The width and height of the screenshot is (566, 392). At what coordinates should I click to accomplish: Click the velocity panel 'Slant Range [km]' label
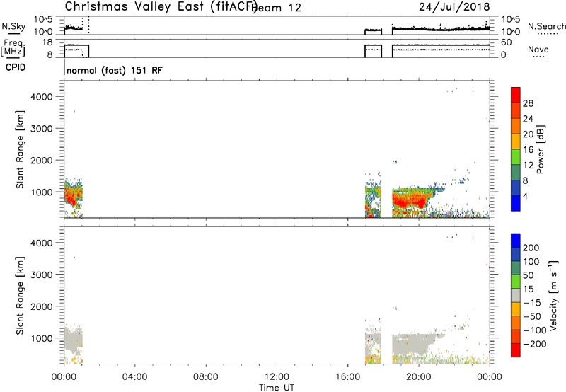coord(20,295)
